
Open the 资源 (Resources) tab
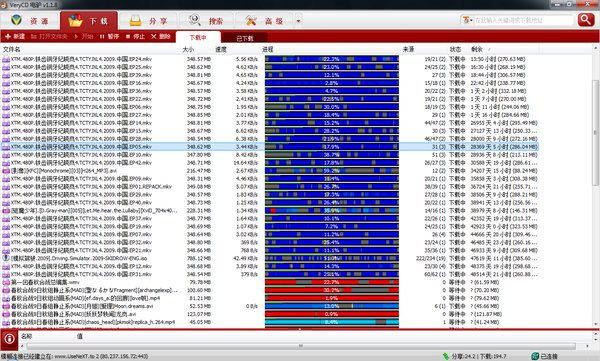coord(30,21)
